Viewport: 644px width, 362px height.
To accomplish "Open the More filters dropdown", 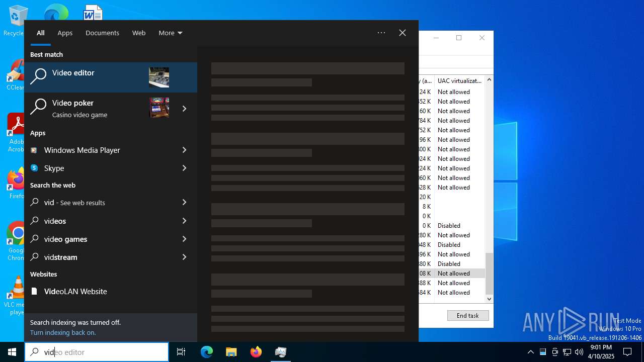I will 171,33.
